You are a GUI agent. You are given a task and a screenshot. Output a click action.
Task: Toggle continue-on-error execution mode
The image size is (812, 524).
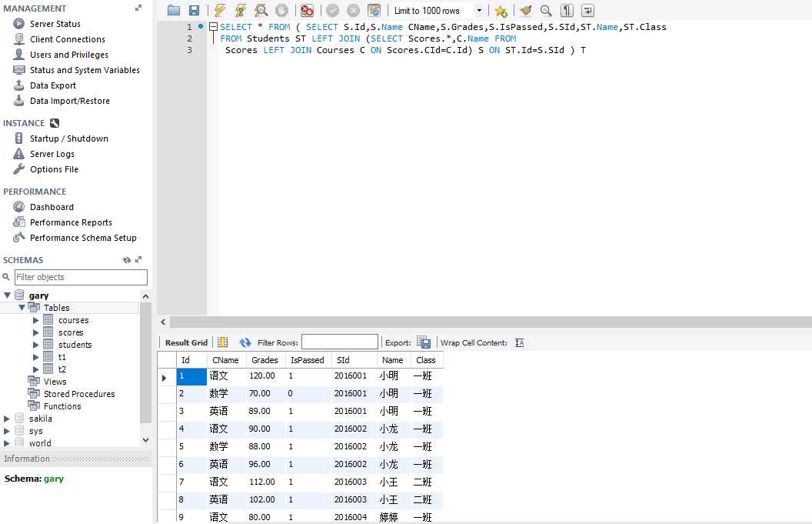pos(307,10)
